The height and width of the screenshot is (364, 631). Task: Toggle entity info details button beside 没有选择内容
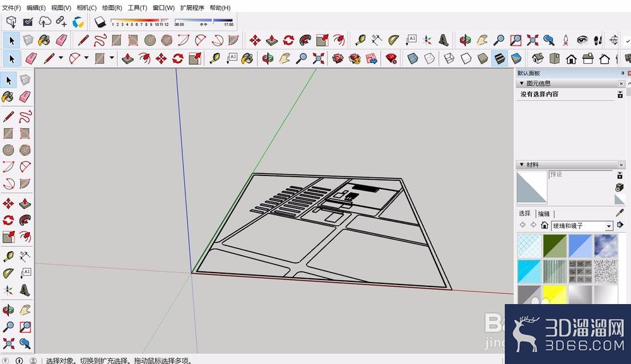point(620,95)
